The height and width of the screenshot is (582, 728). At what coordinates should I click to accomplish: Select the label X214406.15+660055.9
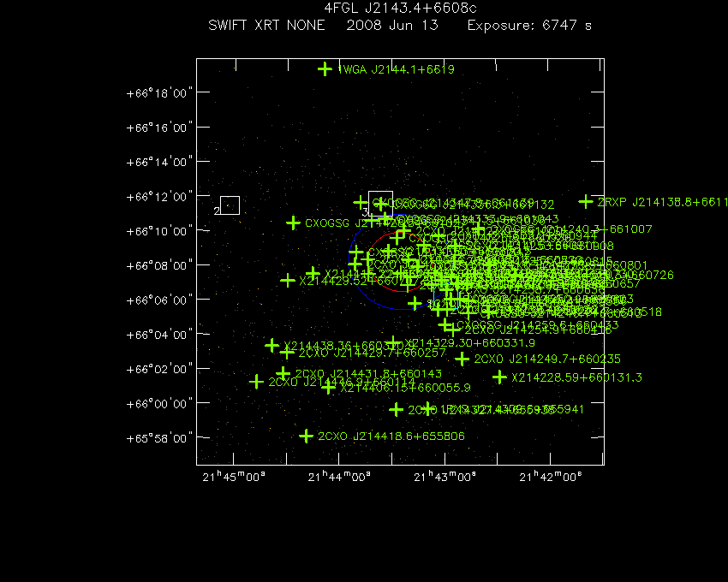(406, 387)
